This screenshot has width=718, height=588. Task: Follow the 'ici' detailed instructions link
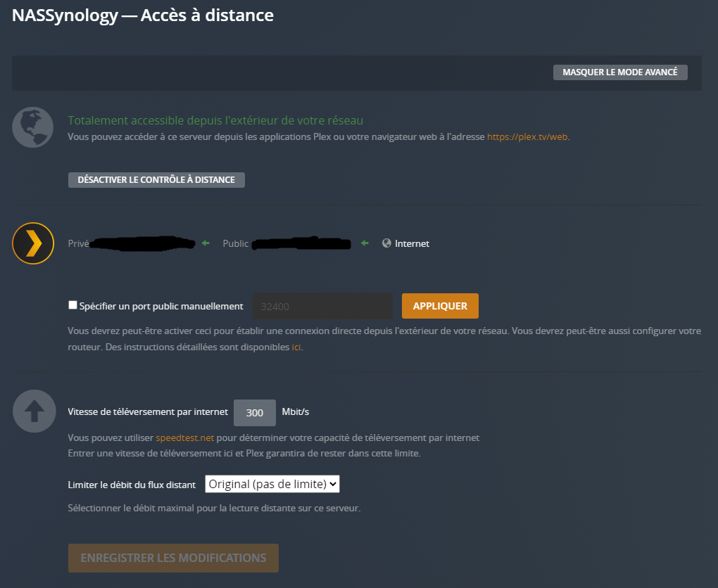point(296,347)
